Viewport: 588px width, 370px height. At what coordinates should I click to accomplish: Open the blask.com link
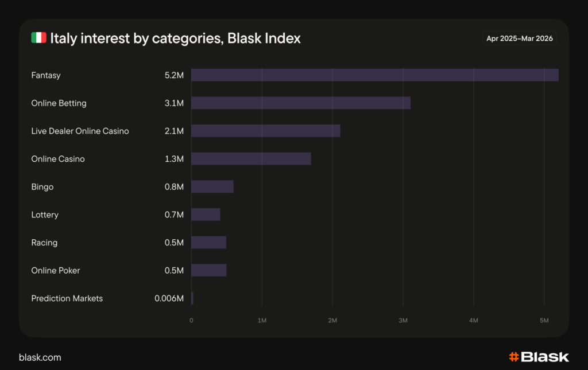pyautogui.click(x=40, y=357)
